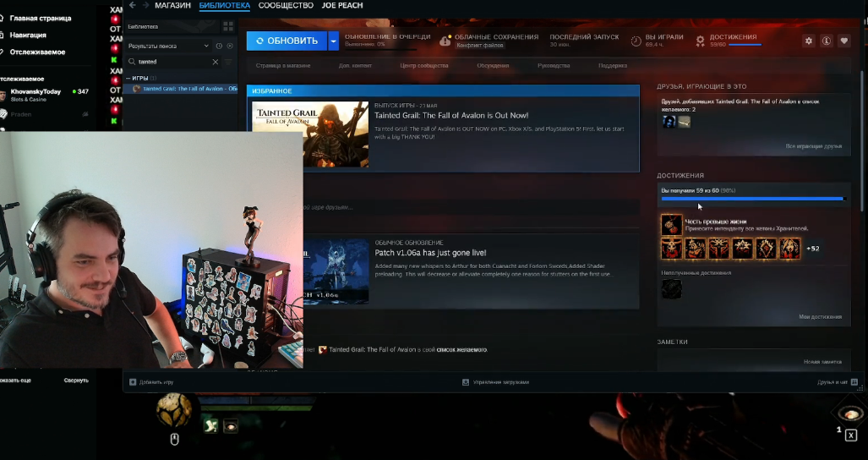Open 'Библиотека' menu
The image size is (868, 460).
(x=224, y=5)
